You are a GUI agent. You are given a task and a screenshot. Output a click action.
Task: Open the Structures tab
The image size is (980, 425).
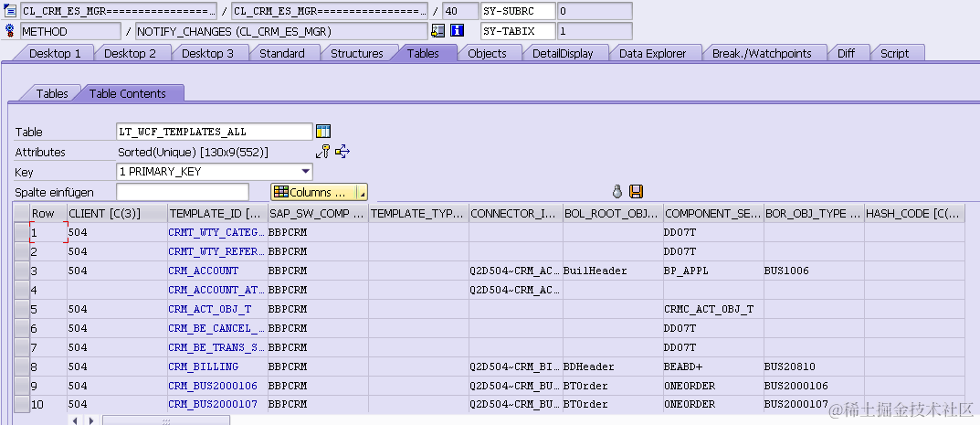(356, 53)
